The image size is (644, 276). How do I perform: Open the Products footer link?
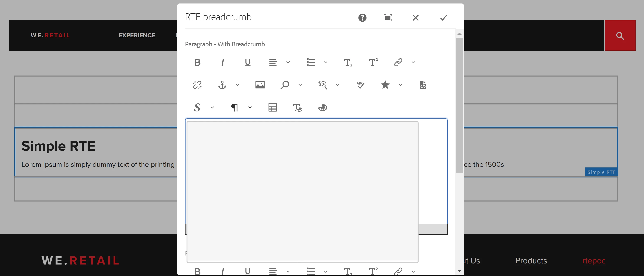point(531,260)
